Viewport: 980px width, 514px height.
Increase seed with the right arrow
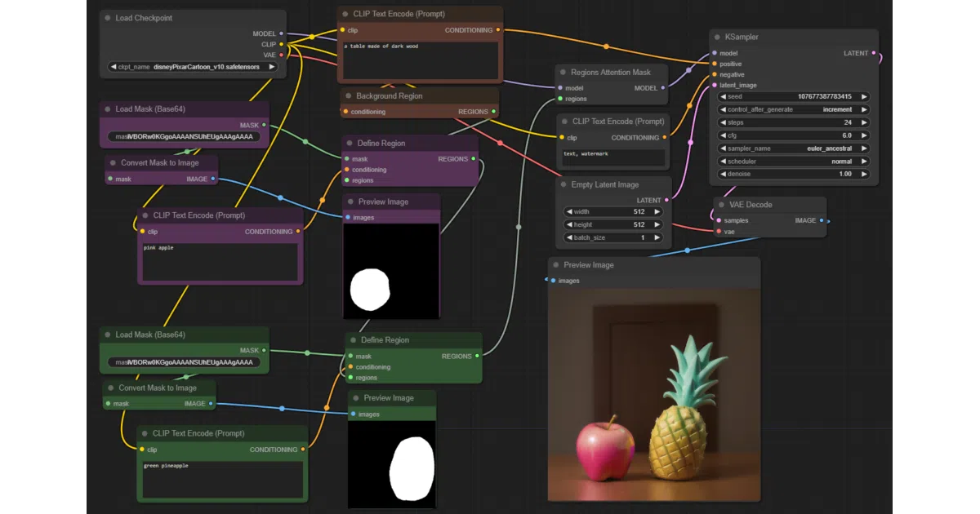(864, 96)
